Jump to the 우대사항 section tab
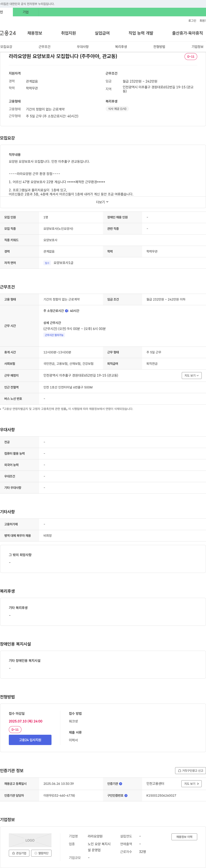The image size is (206, 868). (x=82, y=47)
